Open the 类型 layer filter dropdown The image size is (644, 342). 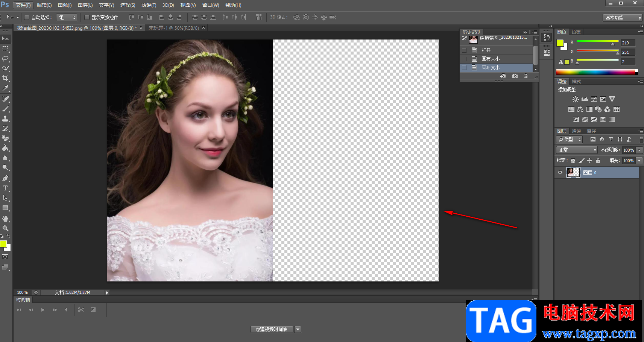click(569, 139)
